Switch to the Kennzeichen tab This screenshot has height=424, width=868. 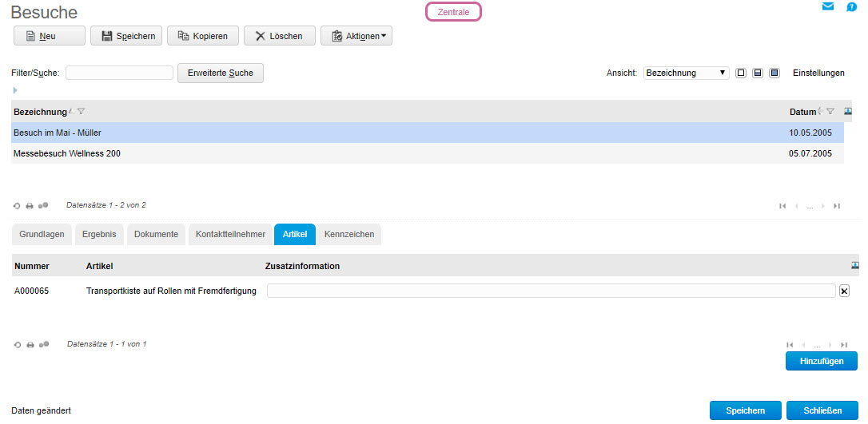tap(349, 235)
